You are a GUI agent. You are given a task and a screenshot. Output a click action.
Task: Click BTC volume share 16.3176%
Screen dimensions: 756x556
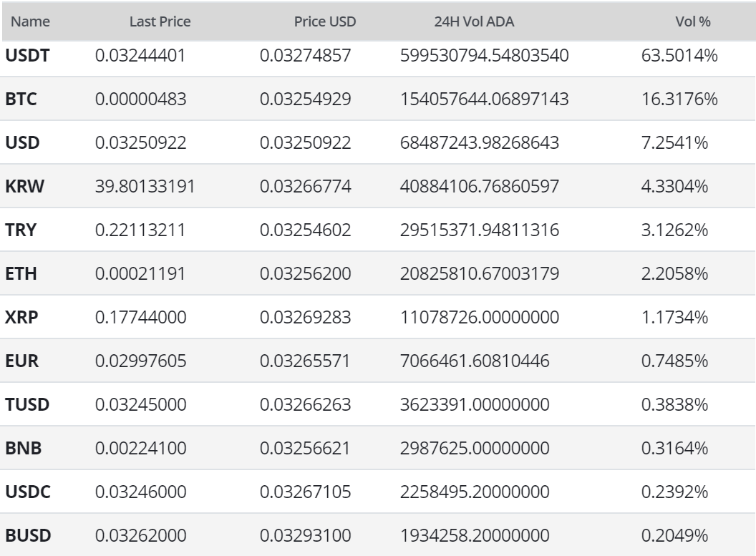pos(679,99)
